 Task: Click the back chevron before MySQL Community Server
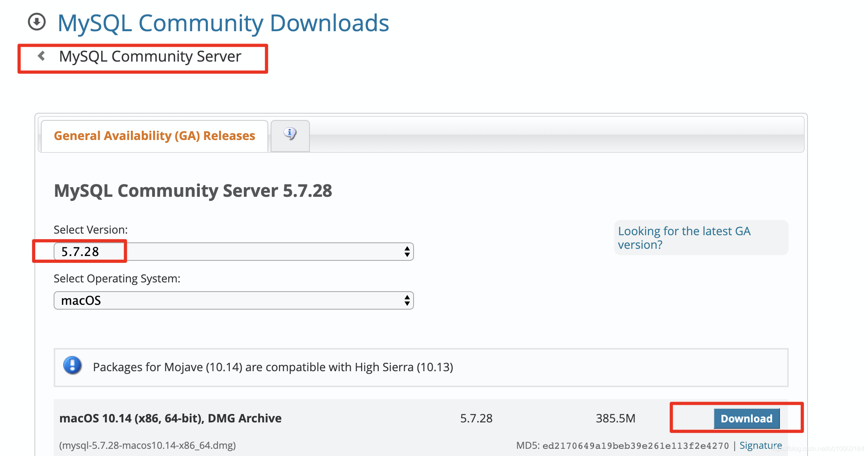click(41, 56)
